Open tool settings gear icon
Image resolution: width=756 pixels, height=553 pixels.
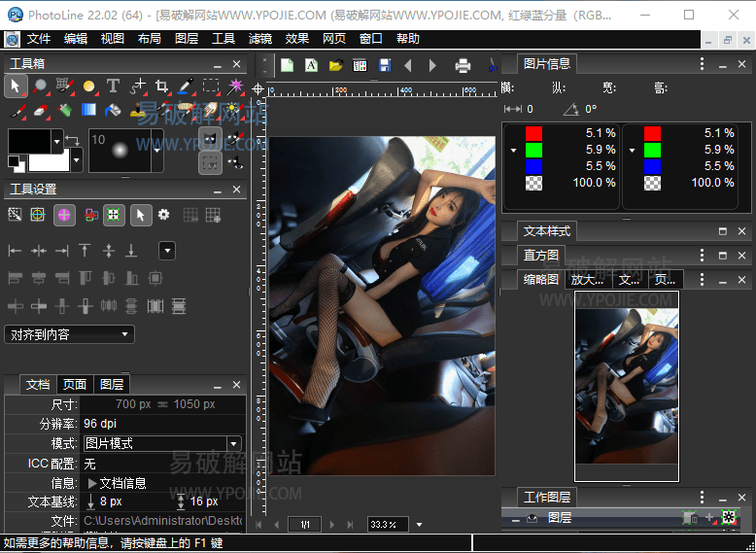(164, 214)
